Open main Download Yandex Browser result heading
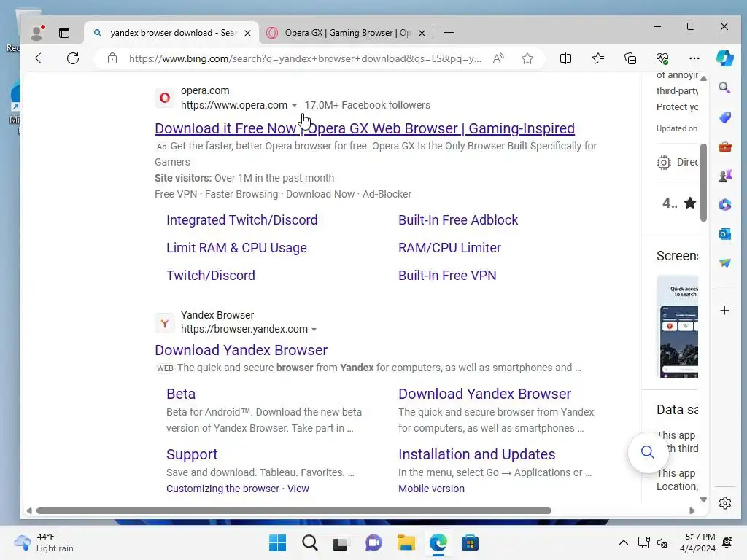The image size is (747, 560). pyautogui.click(x=241, y=350)
